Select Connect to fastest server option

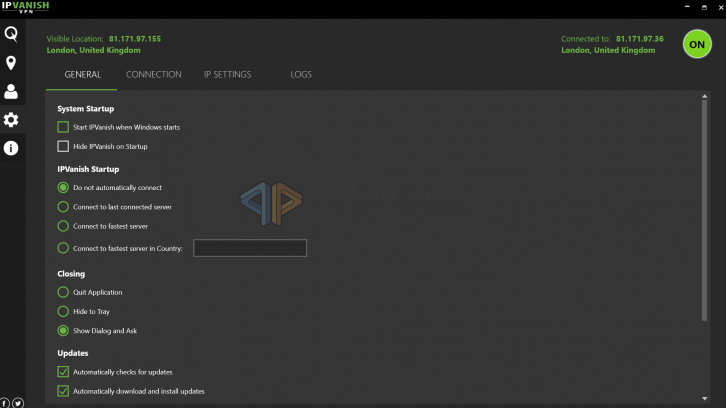pyautogui.click(x=64, y=226)
